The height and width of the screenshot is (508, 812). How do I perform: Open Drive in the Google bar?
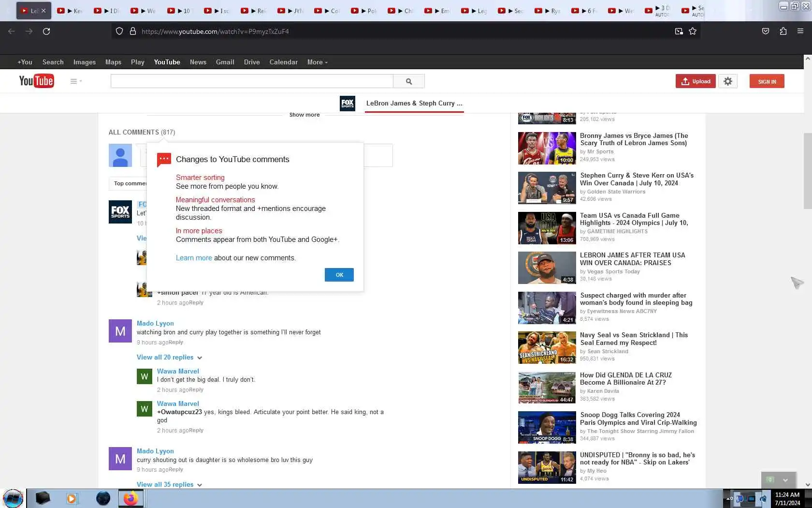click(x=252, y=62)
